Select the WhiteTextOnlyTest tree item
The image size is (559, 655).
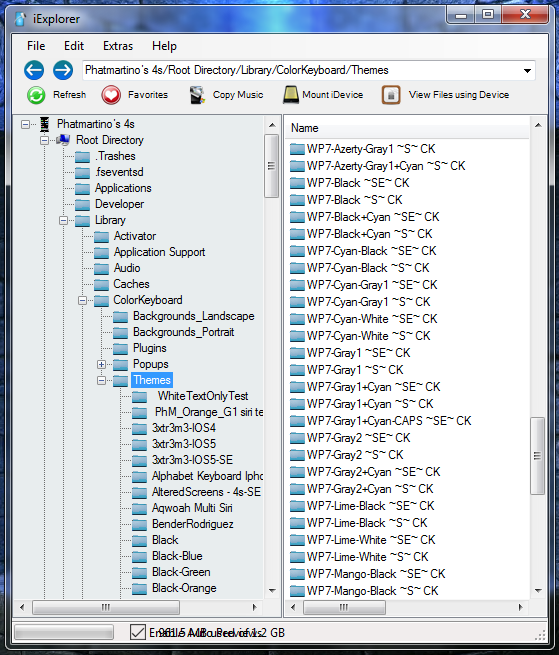pos(203,396)
